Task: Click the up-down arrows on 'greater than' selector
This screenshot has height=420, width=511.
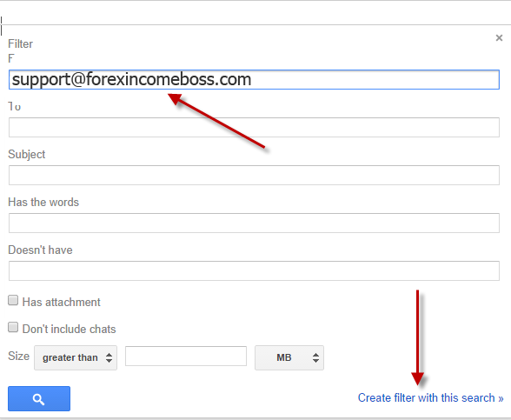Action: click(109, 357)
